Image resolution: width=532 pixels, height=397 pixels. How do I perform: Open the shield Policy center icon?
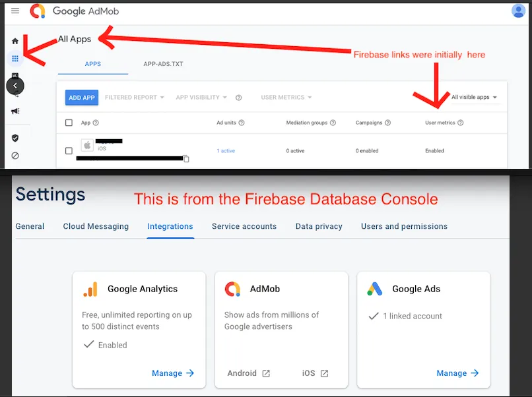(15, 138)
